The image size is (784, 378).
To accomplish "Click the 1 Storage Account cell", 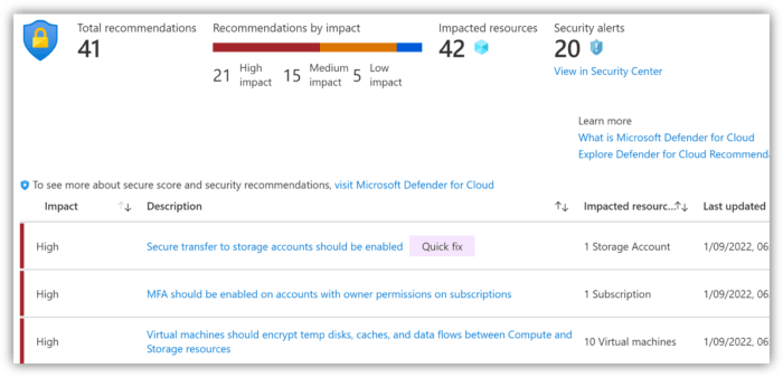I will [x=627, y=246].
